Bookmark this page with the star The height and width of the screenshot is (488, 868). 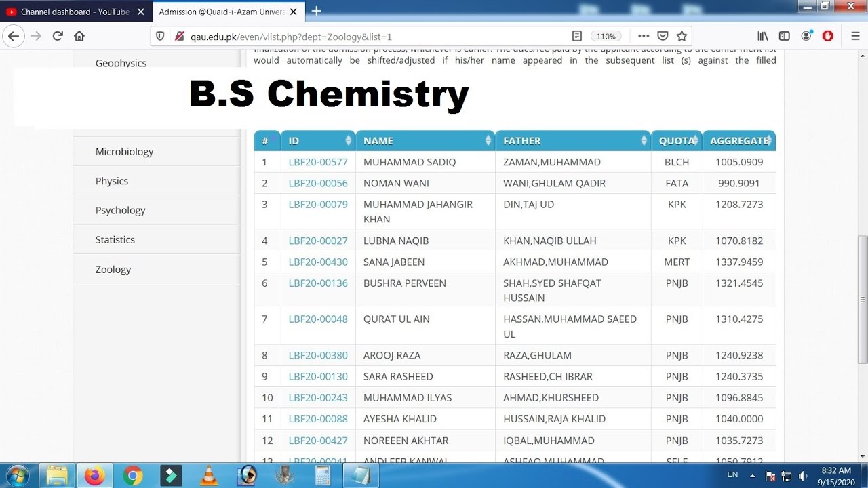(682, 36)
